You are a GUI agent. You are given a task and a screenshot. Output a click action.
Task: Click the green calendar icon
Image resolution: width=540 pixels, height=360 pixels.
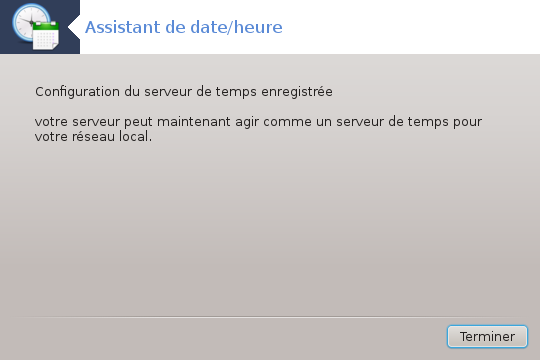46,36
